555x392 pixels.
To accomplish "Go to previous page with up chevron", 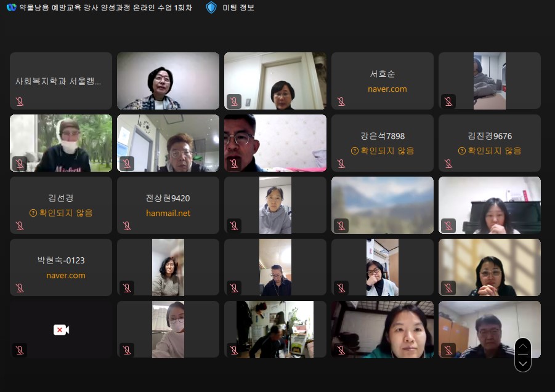I will (x=523, y=346).
